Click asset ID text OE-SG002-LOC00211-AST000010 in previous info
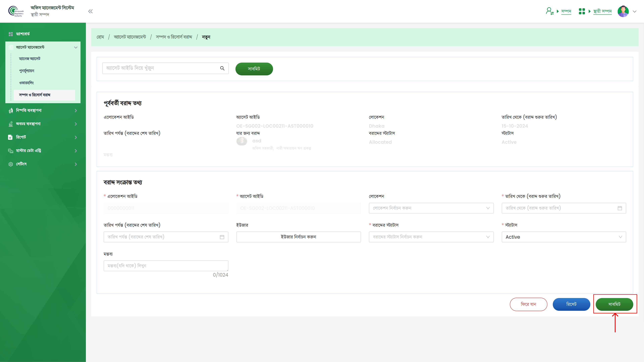The height and width of the screenshot is (362, 644). [x=275, y=126]
